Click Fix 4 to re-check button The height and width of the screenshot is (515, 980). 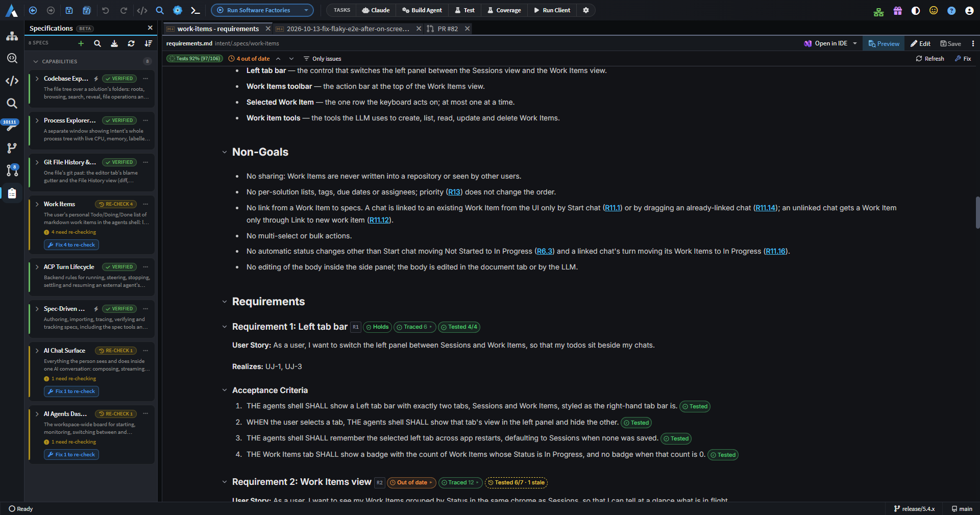pos(71,245)
